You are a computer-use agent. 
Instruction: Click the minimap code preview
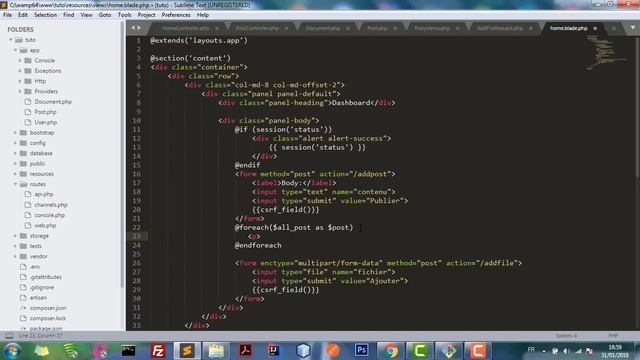tap(606, 53)
